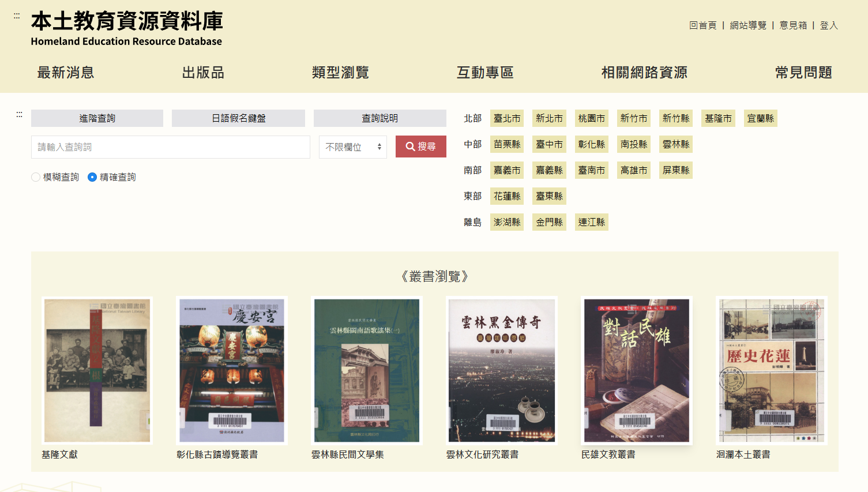Click the 進階查詢 button
The height and width of the screenshot is (492, 868).
(x=97, y=118)
